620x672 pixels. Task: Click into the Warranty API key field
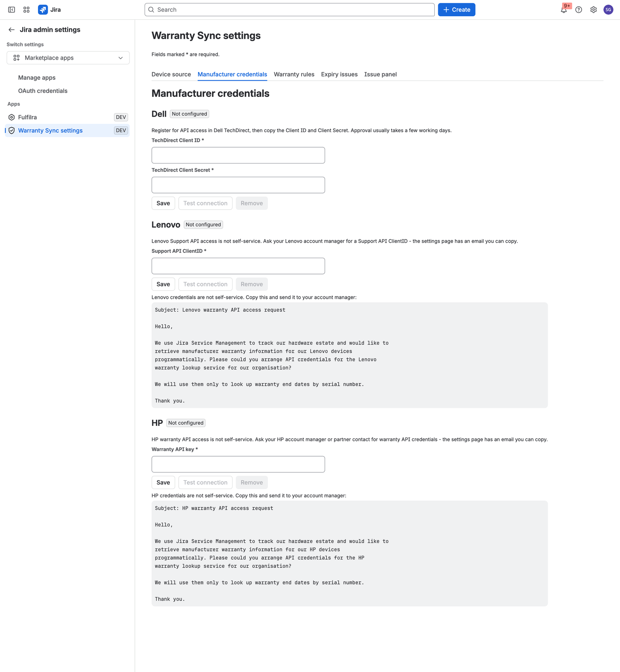(238, 464)
